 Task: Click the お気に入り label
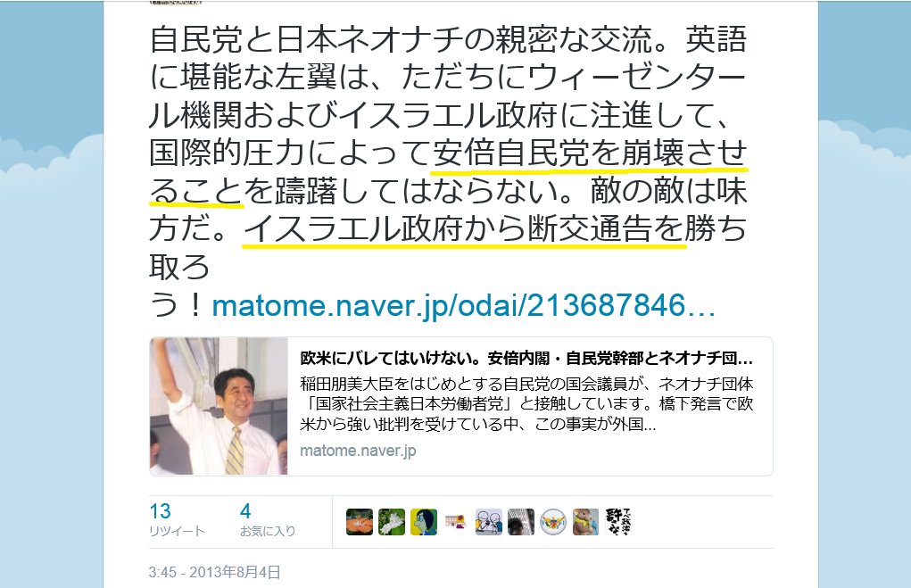268,531
